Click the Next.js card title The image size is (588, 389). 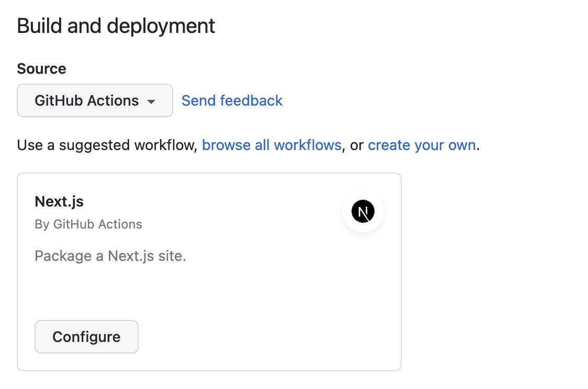click(x=59, y=201)
